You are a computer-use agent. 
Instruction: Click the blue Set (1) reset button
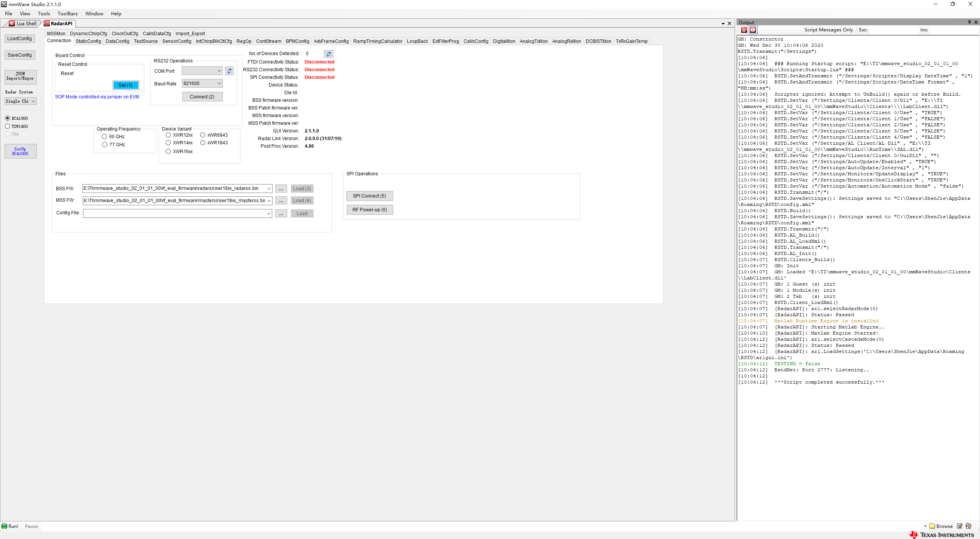coord(126,85)
